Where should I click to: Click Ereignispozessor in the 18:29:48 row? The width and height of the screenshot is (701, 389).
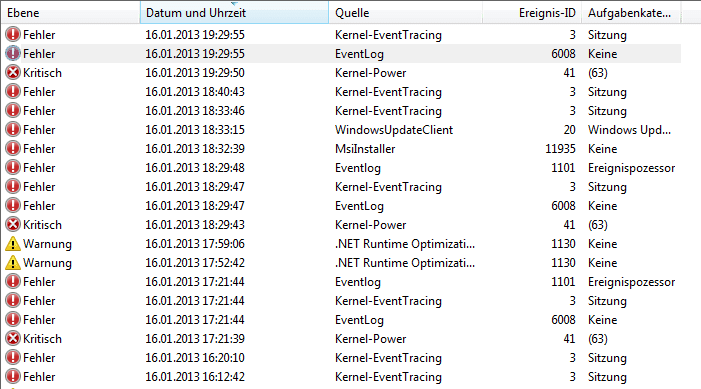point(631,168)
